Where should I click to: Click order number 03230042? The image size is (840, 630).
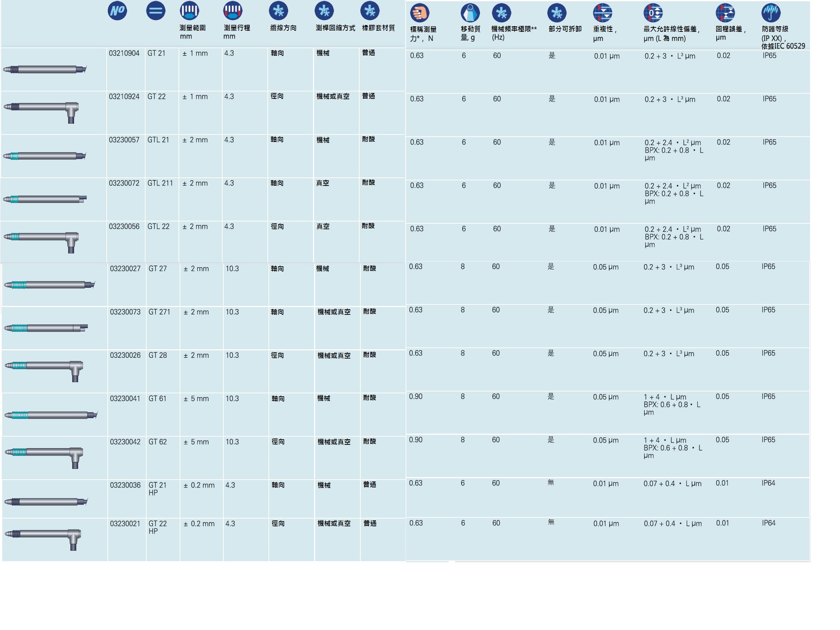(125, 441)
